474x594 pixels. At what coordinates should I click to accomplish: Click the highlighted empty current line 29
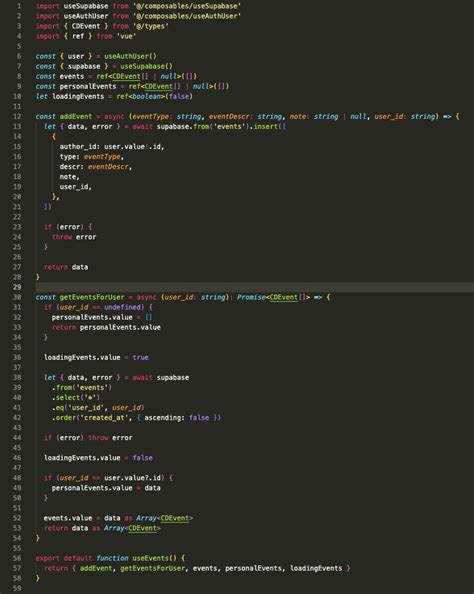[x=255, y=287]
